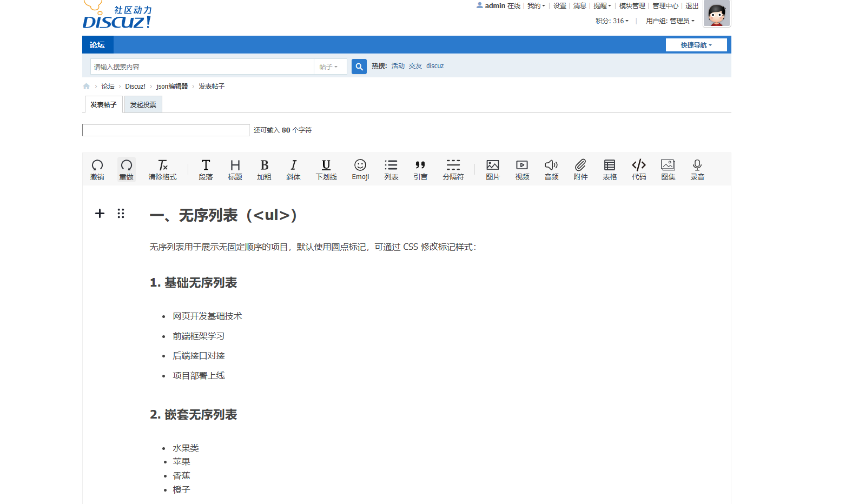
Task: Insert a code block (代码)
Action: 639,169
